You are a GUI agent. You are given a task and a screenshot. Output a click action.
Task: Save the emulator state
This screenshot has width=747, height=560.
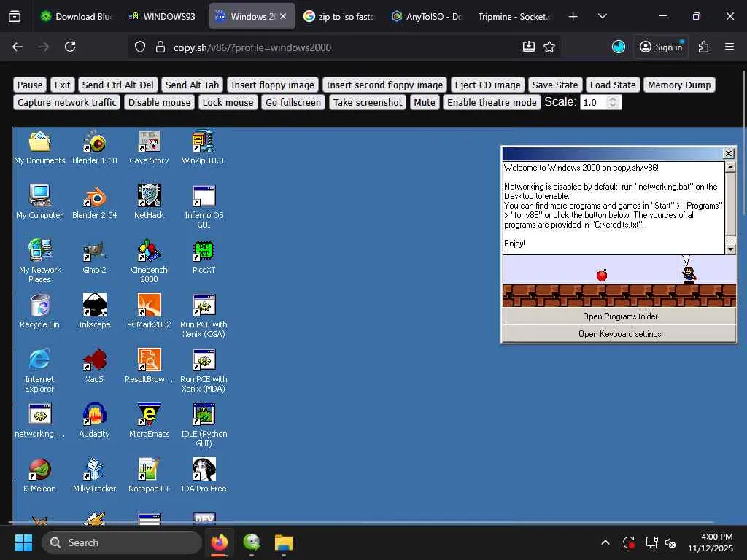tap(555, 85)
